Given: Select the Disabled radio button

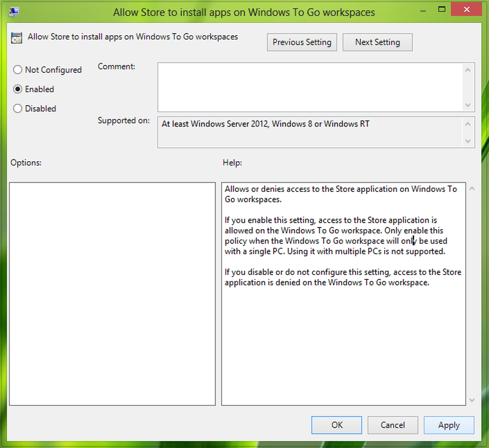Looking at the screenshot, I should tap(18, 108).
